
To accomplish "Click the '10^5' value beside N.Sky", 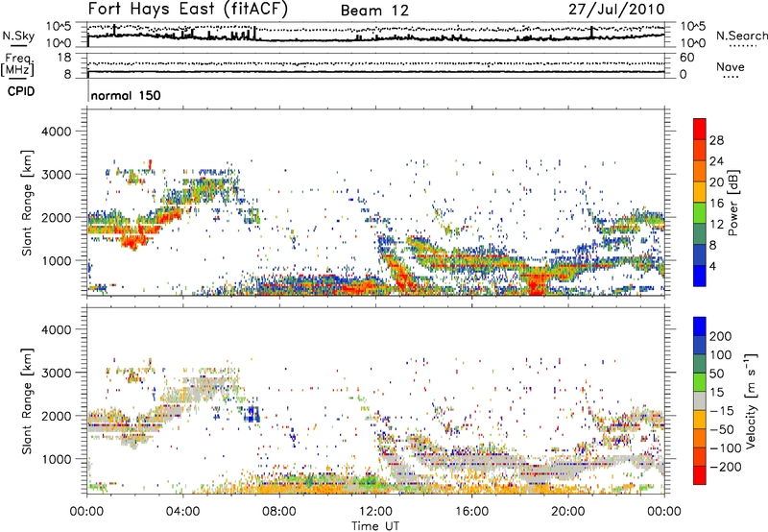I will tap(59, 26).
